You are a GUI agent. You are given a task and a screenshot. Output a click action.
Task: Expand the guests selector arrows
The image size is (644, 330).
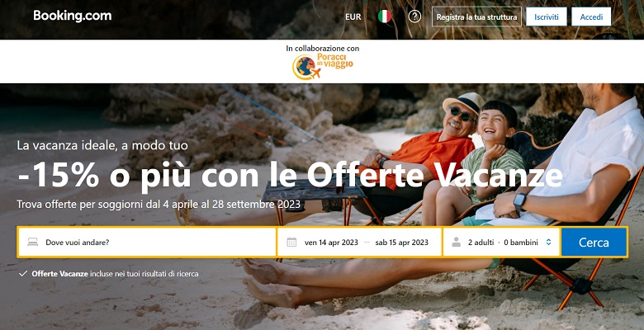click(548, 243)
